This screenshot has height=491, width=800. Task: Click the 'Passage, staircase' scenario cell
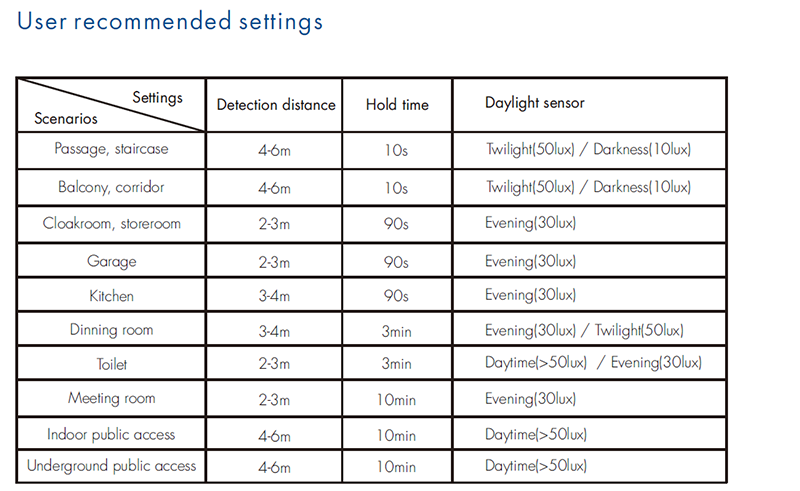(111, 149)
